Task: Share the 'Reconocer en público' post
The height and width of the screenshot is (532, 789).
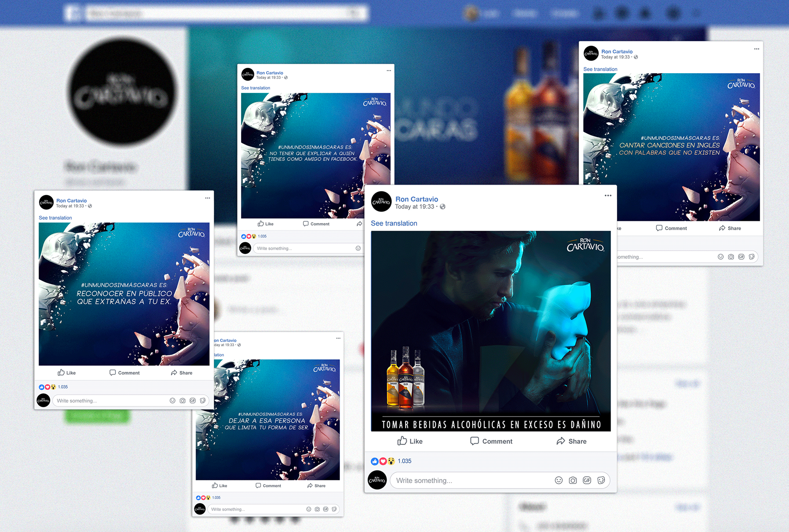Action: (x=181, y=373)
